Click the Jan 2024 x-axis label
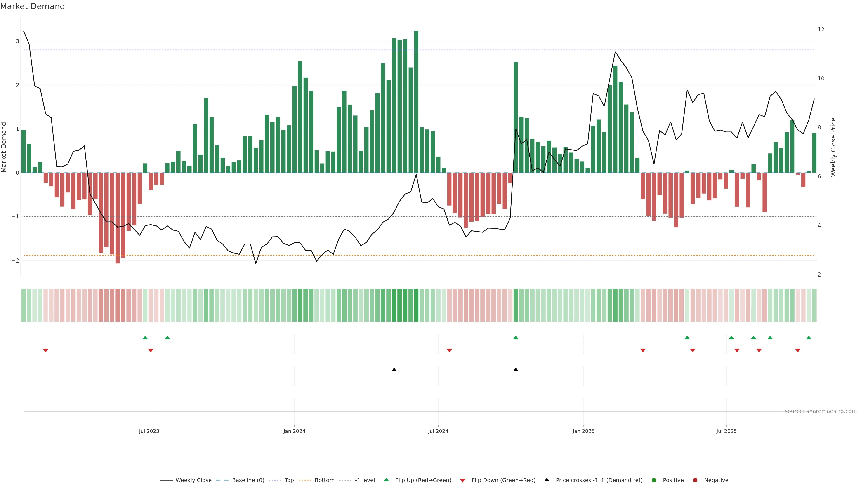The image size is (868, 488). click(294, 431)
